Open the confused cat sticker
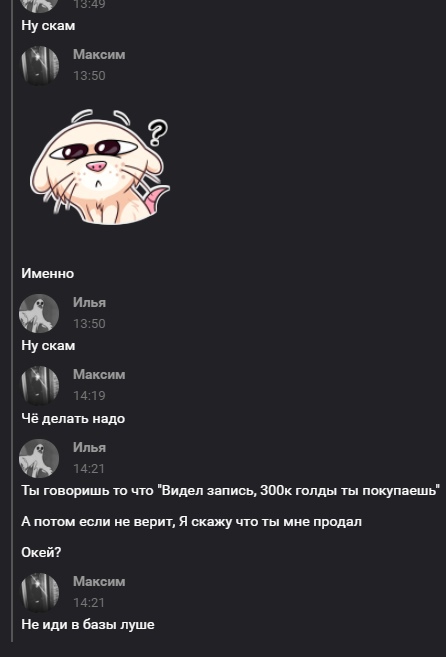 [100, 167]
